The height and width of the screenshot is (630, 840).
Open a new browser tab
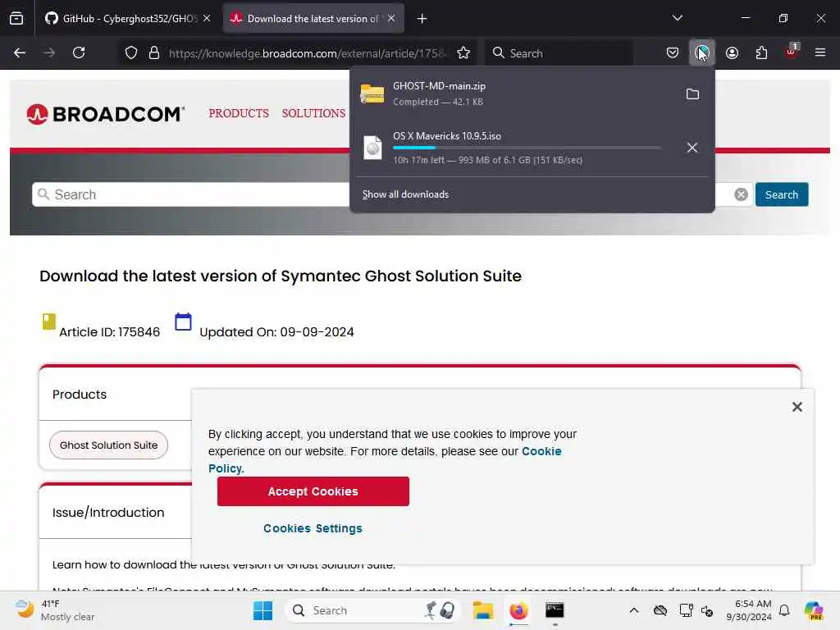(x=422, y=19)
